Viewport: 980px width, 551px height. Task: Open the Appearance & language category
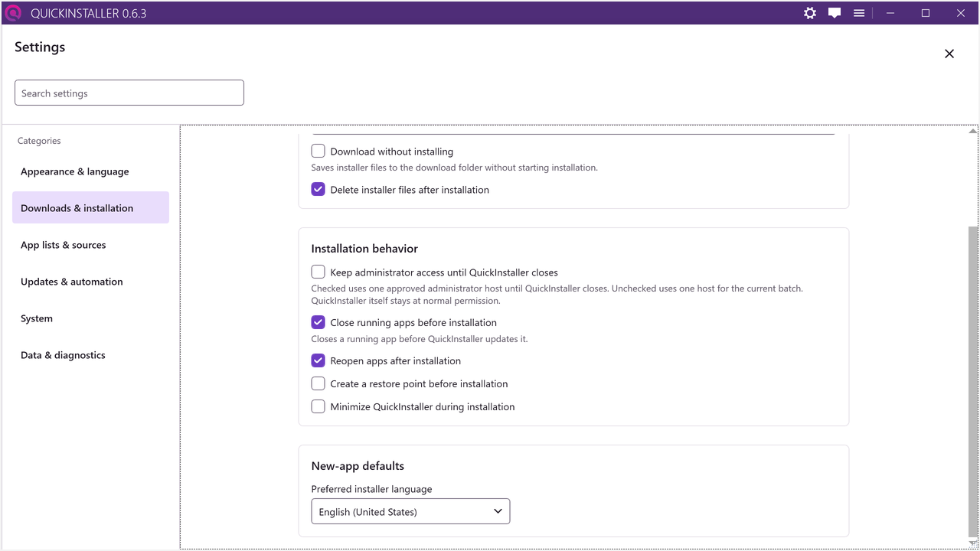(x=90, y=171)
